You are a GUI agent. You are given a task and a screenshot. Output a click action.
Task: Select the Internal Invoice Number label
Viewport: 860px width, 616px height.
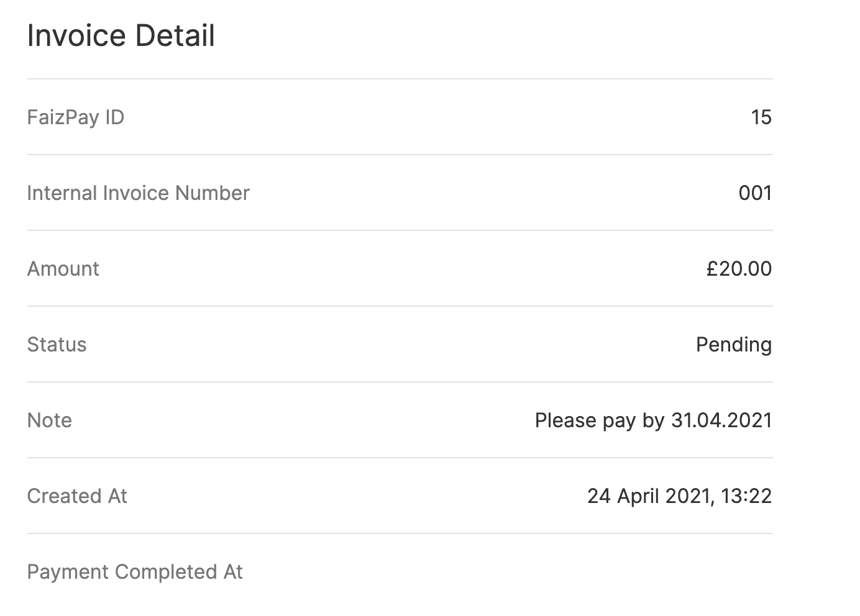pyautogui.click(x=139, y=193)
